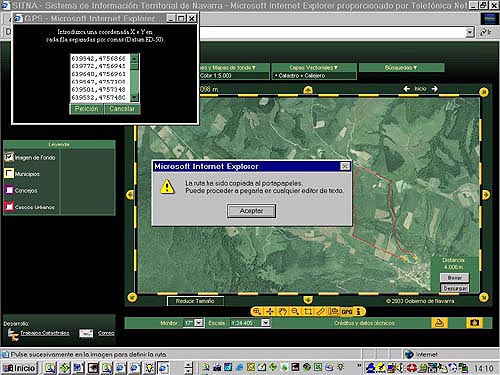Enable the Cascos Urbanos layer checkbox
The image size is (500, 375).
pos(9,207)
